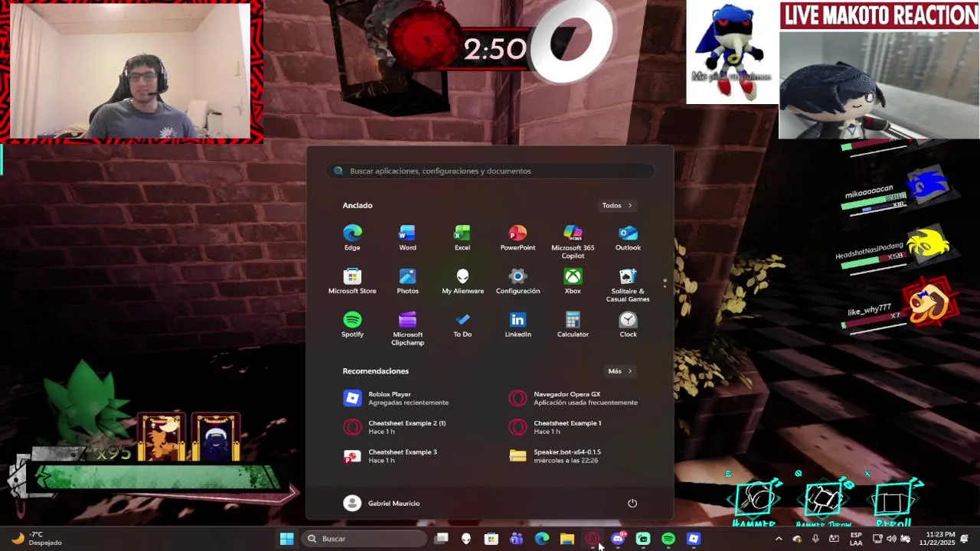
Task: Open ESP LAA language switcher
Action: [x=856, y=539]
